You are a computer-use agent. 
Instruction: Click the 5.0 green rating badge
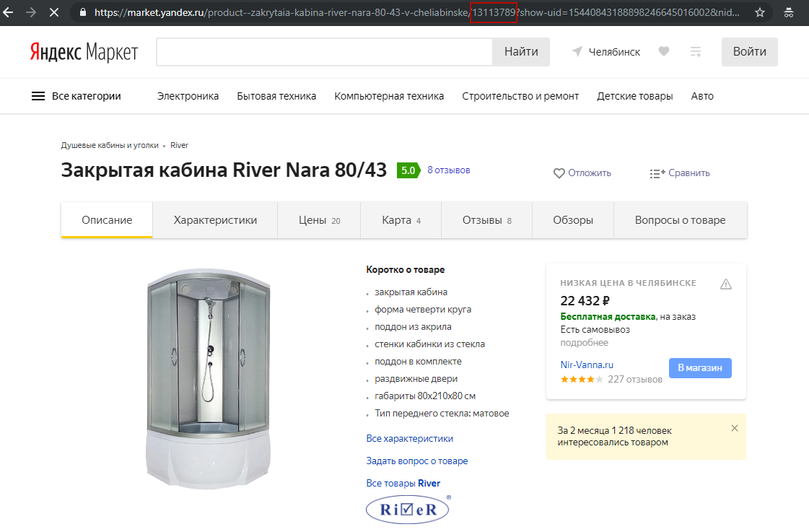tap(408, 170)
